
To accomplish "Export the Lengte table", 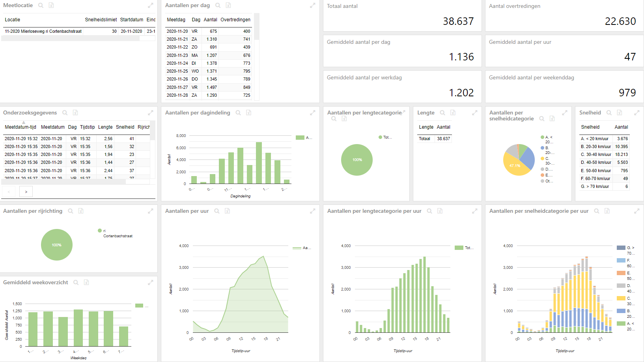I will point(453,113).
